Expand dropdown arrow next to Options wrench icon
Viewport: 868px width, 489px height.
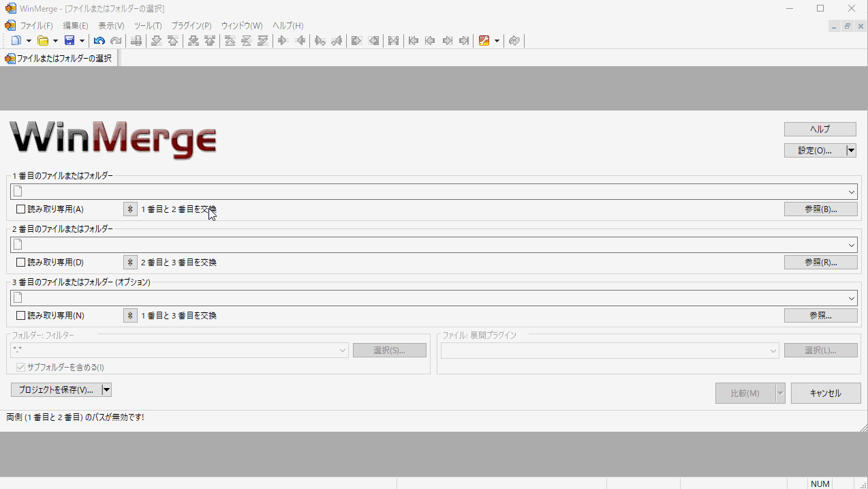point(497,41)
